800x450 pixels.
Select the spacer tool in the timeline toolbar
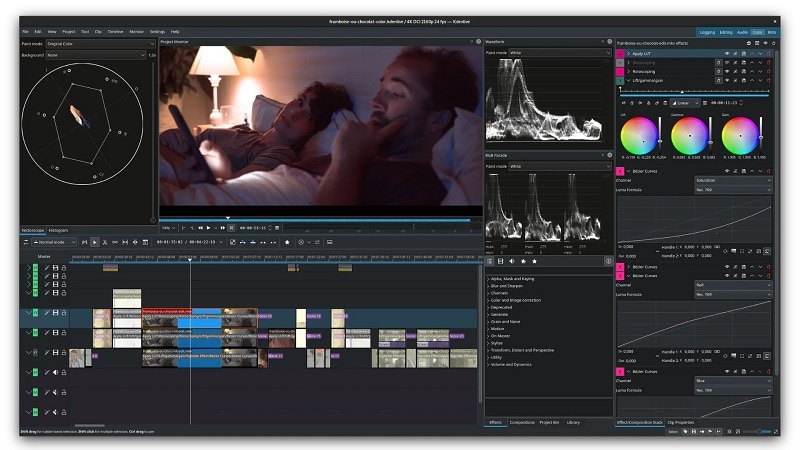coord(115,242)
